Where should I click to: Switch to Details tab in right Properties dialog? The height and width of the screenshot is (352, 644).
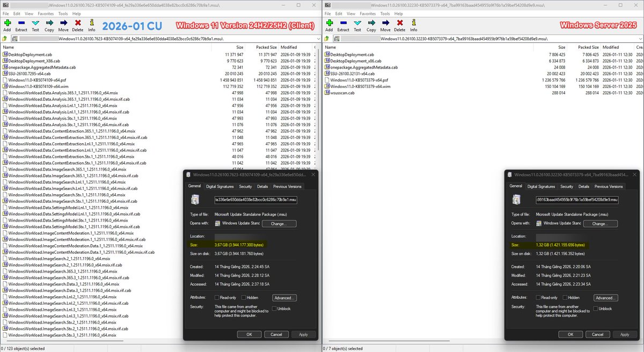point(584,187)
